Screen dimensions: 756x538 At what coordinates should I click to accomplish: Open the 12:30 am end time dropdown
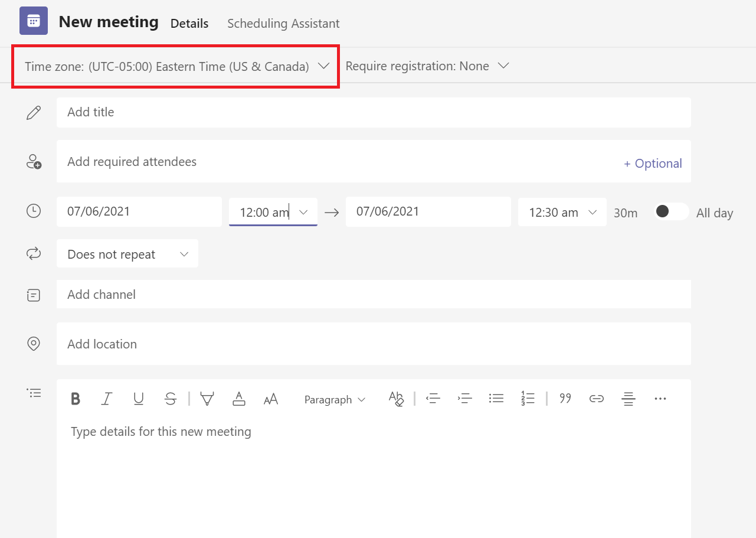click(562, 212)
